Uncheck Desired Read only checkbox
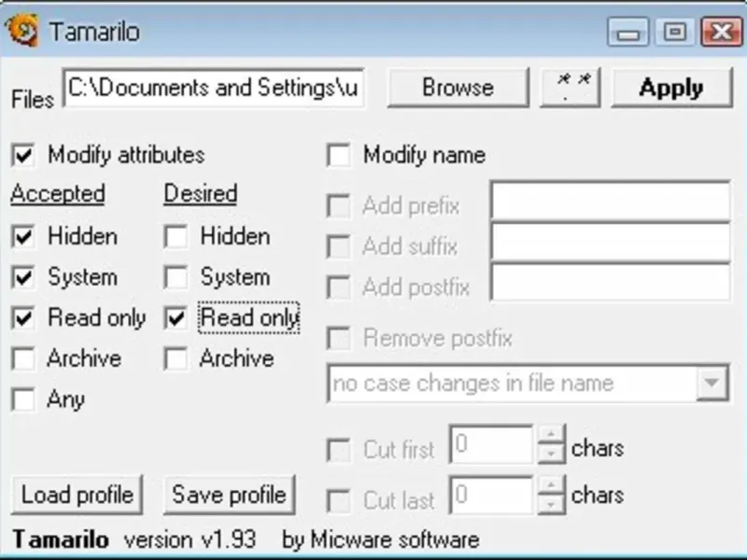Screen dimensions: 747x560 176,317
